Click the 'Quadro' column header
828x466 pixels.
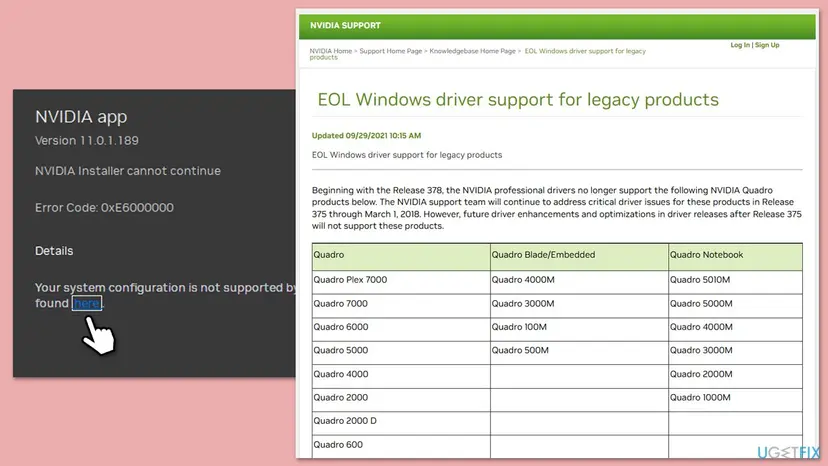tap(401, 257)
